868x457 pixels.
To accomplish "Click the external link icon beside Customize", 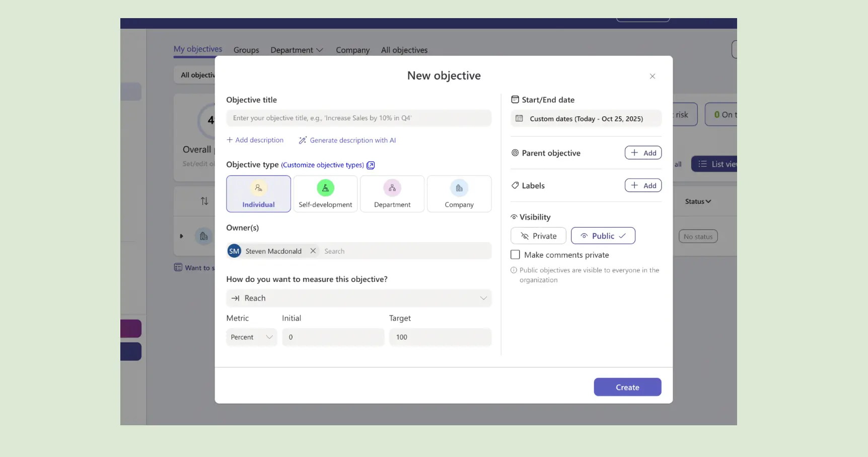I will coord(371,165).
